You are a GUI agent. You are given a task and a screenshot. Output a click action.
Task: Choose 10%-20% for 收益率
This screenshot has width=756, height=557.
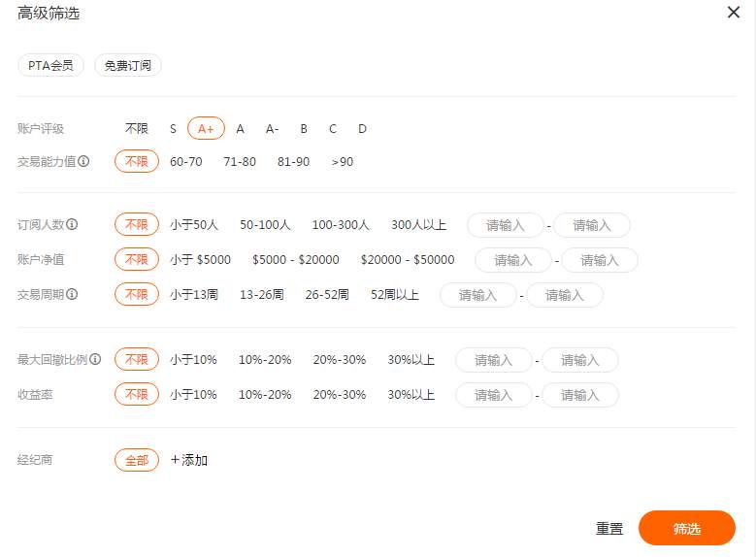tap(265, 395)
